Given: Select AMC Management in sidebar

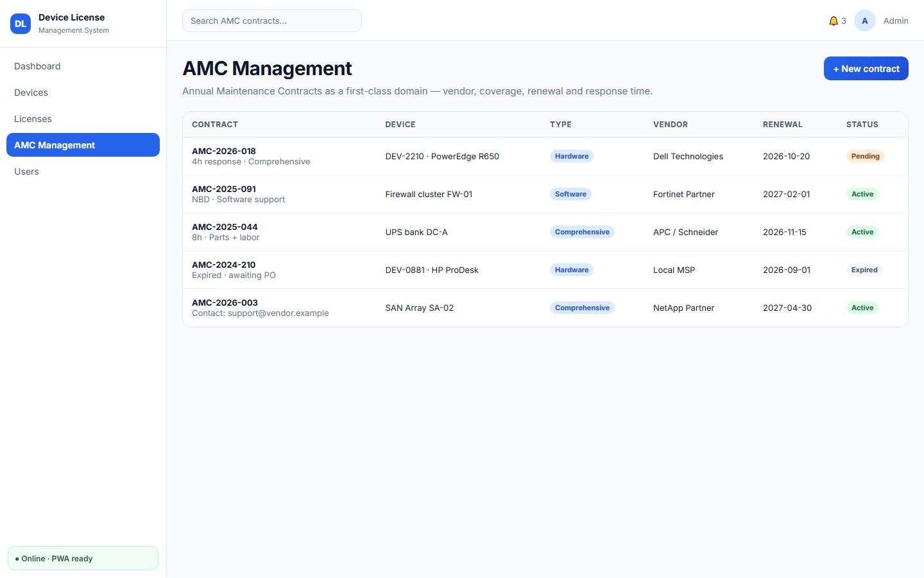Looking at the screenshot, I should 83,145.
